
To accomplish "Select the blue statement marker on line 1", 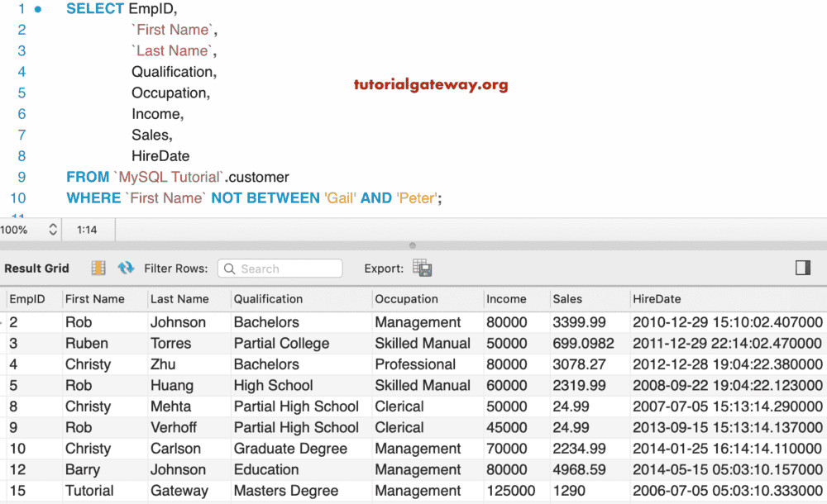I will click(x=38, y=9).
